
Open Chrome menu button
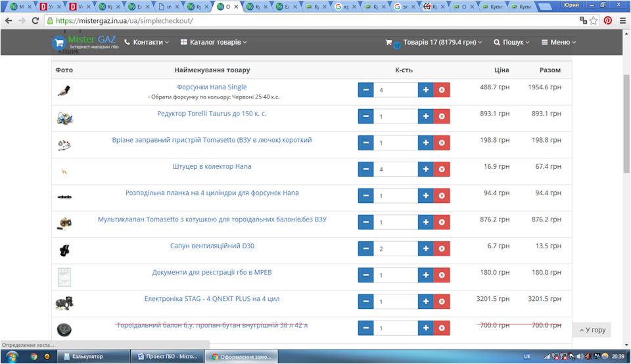[x=622, y=20]
